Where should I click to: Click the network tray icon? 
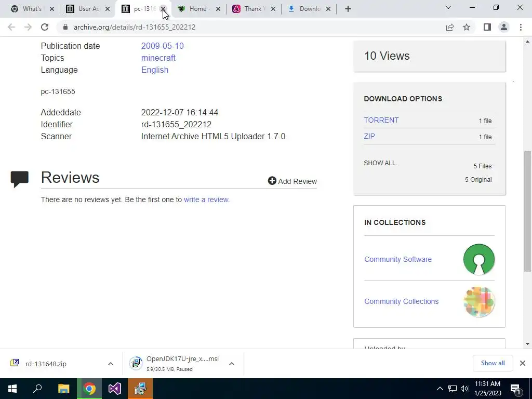[x=453, y=389]
